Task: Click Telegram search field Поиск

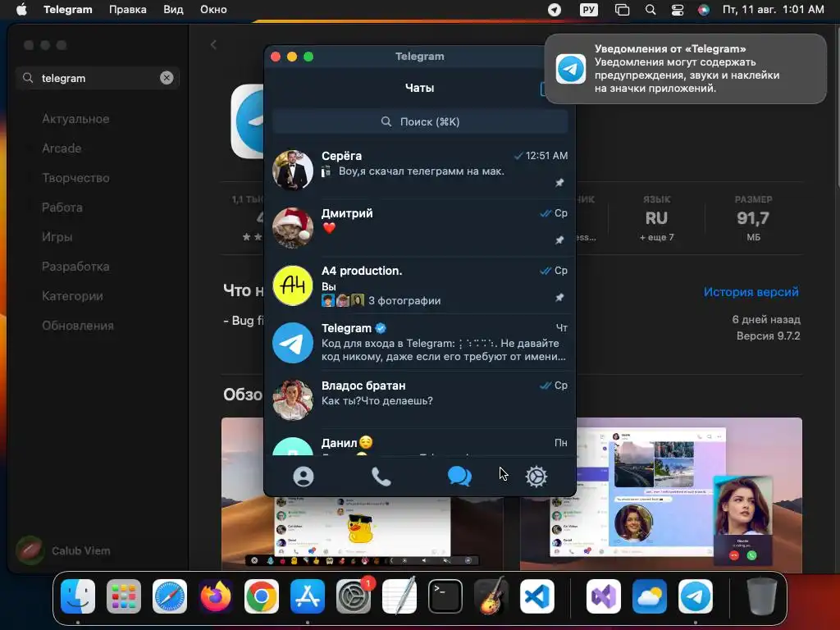Action: click(x=420, y=121)
